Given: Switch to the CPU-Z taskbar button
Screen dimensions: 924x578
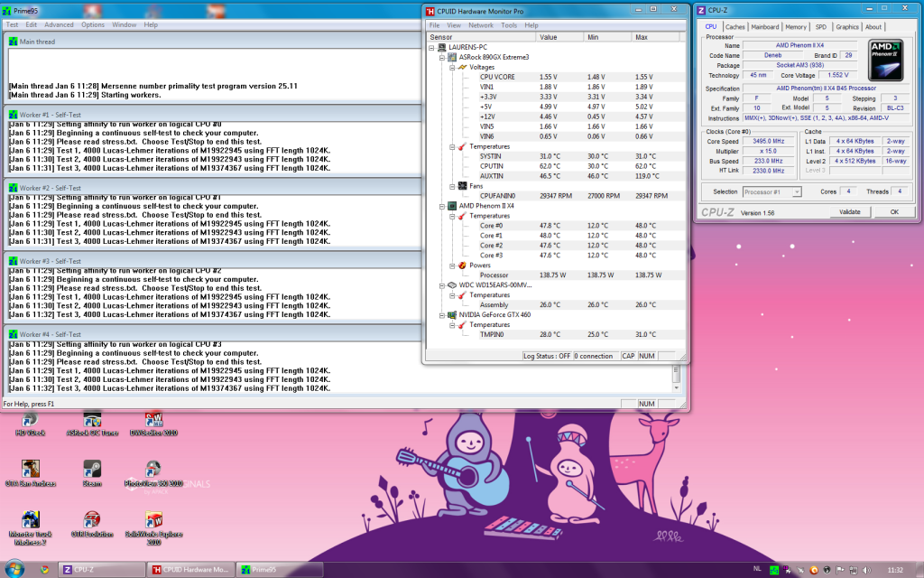Looking at the screenshot, I should 101,570.
